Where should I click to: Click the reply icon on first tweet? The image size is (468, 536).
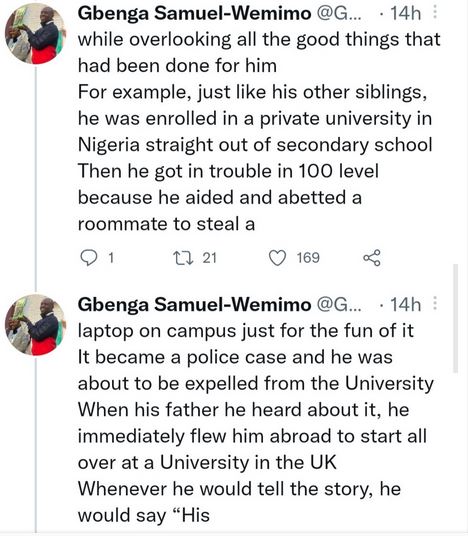pos(89,258)
